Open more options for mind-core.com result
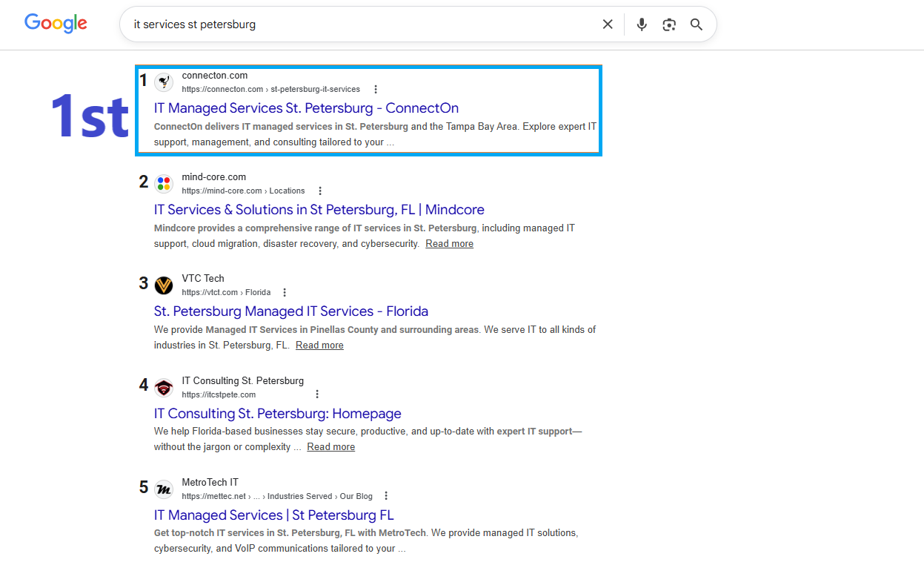This screenshot has width=924, height=565. tap(320, 191)
